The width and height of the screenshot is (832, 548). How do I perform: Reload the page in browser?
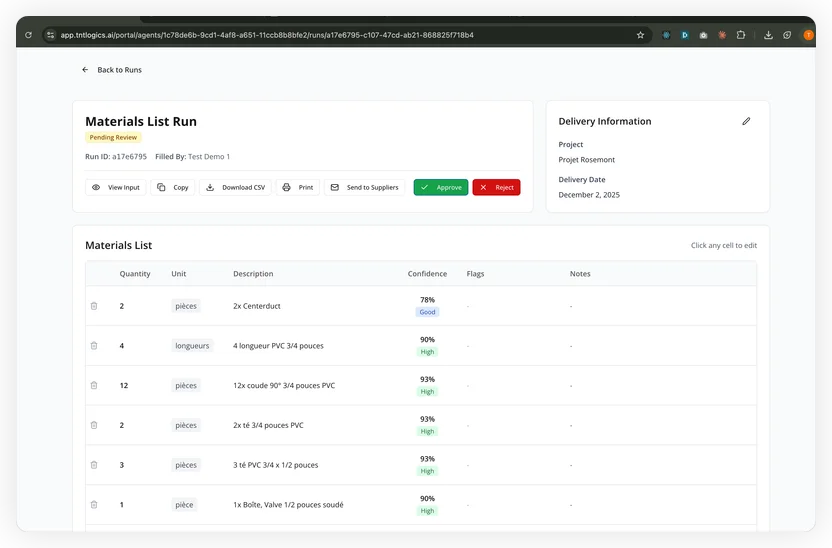click(28, 35)
